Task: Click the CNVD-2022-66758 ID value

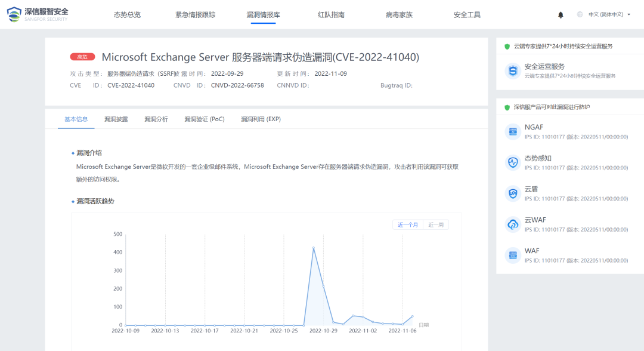Action: (237, 85)
